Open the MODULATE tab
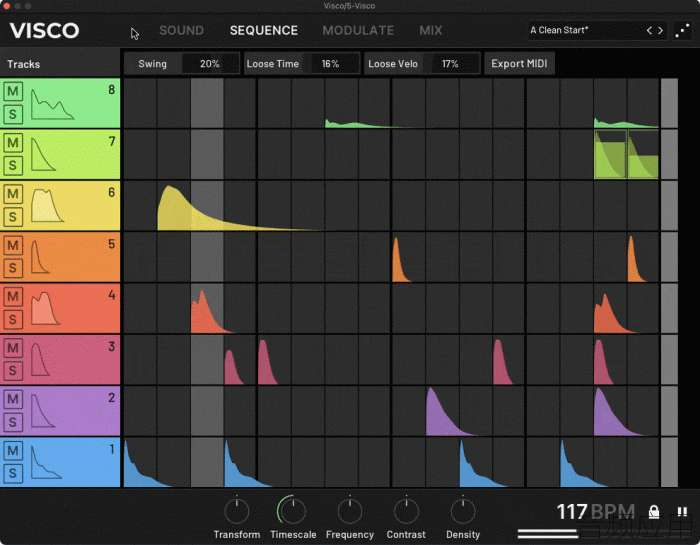 (358, 30)
